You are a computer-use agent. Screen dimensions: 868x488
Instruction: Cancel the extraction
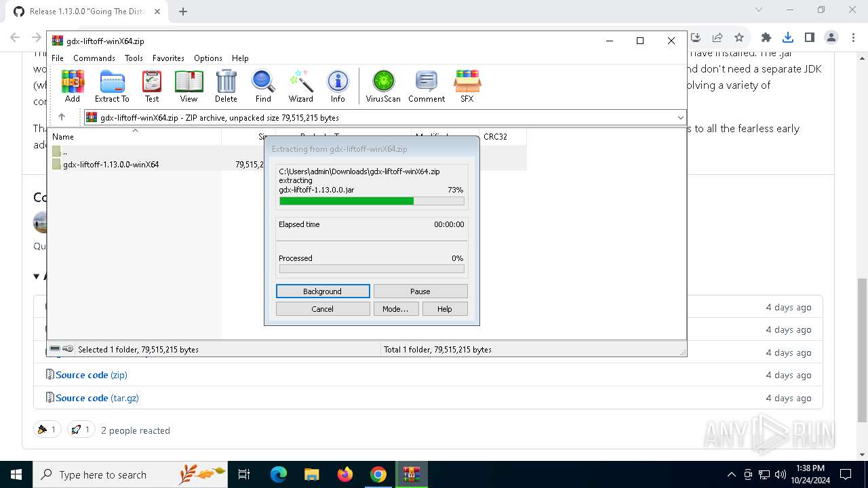(323, 308)
